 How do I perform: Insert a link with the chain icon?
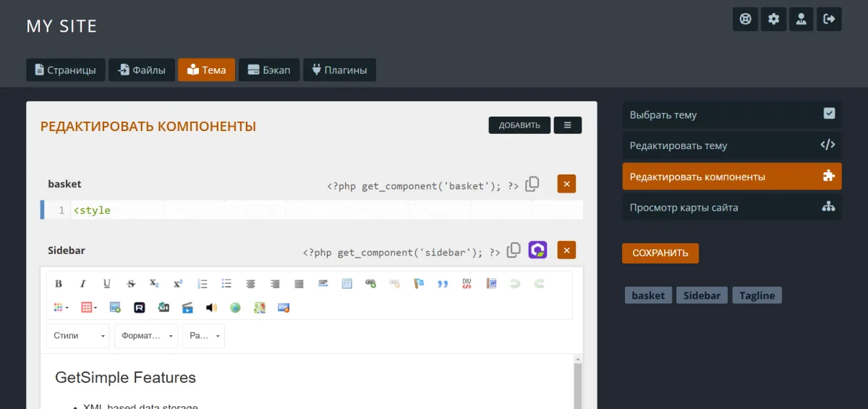[370, 284]
